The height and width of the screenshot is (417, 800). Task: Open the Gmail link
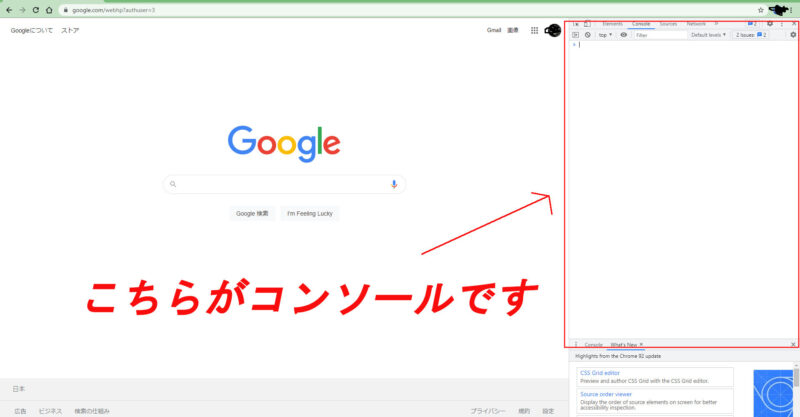point(494,31)
